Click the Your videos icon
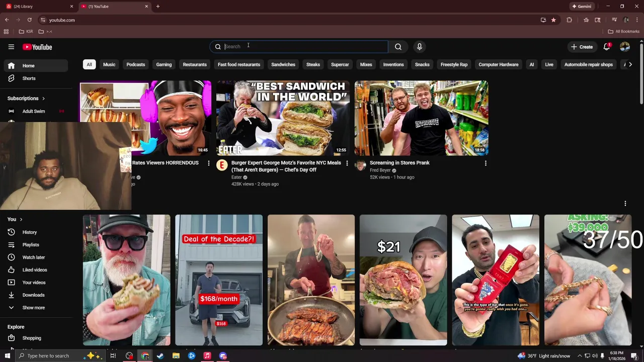Screen dimensions: 644x362 [x=11, y=283]
